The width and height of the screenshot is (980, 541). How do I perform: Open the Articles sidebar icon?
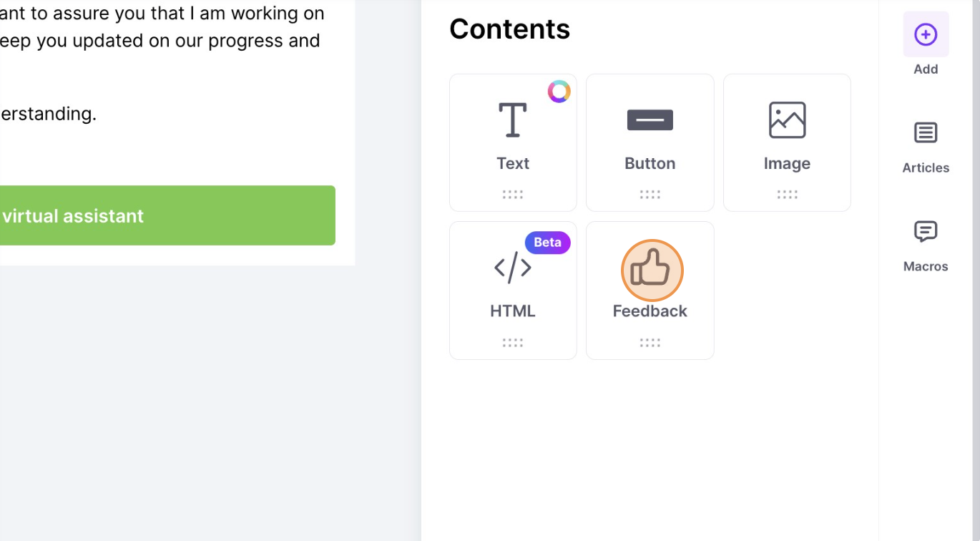click(926, 133)
